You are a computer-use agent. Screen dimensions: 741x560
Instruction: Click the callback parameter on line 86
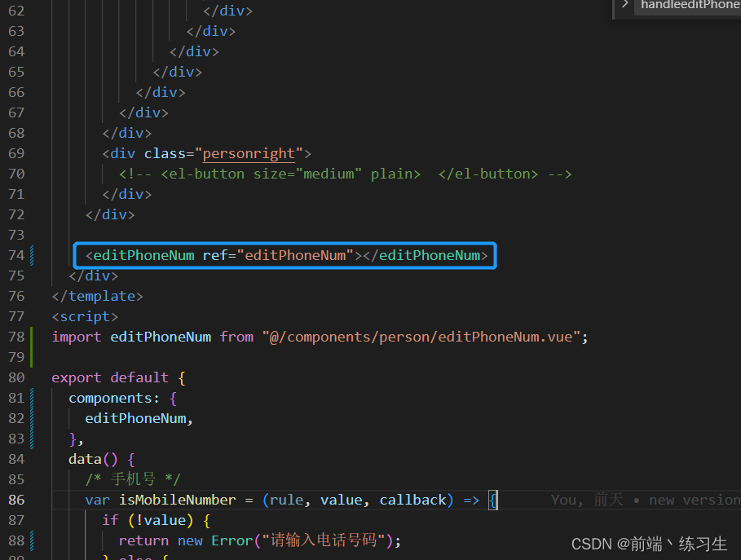[413, 500]
